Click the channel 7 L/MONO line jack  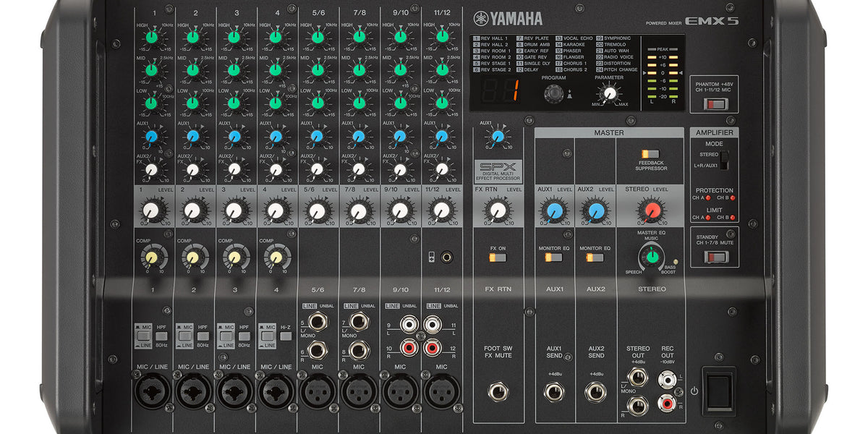(x=358, y=323)
